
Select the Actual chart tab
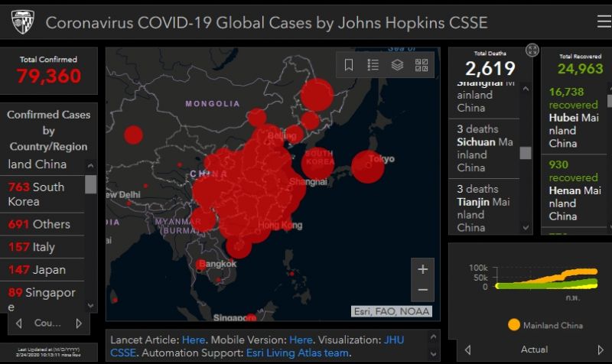tap(534, 349)
